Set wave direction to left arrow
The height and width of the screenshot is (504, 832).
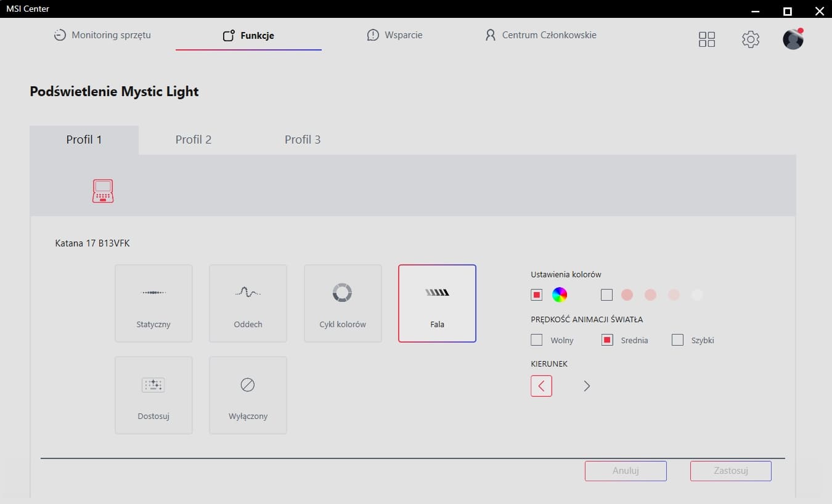(541, 386)
